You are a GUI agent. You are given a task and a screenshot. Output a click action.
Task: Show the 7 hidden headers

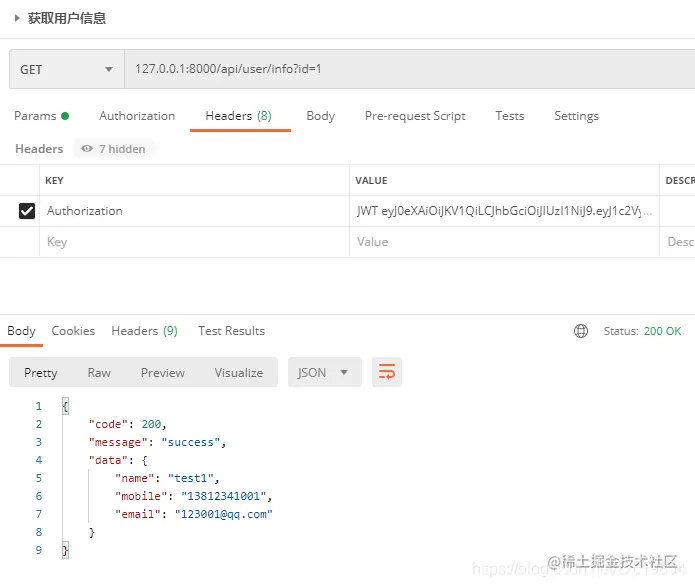click(x=113, y=149)
